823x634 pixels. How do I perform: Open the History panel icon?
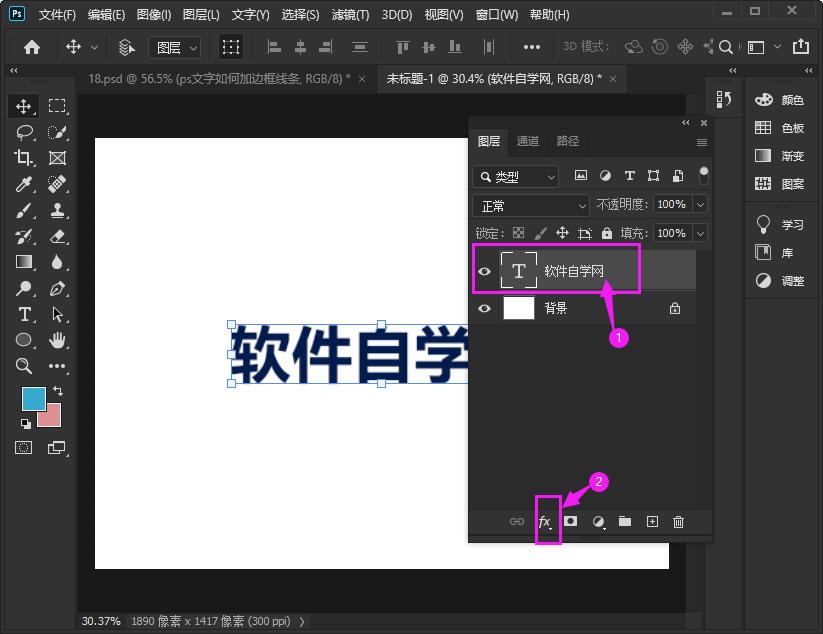click(x=723, y=99)
